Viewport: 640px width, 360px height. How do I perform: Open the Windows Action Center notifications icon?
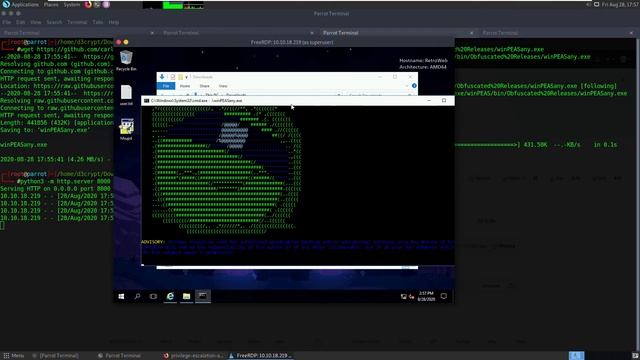click(444, 296)
